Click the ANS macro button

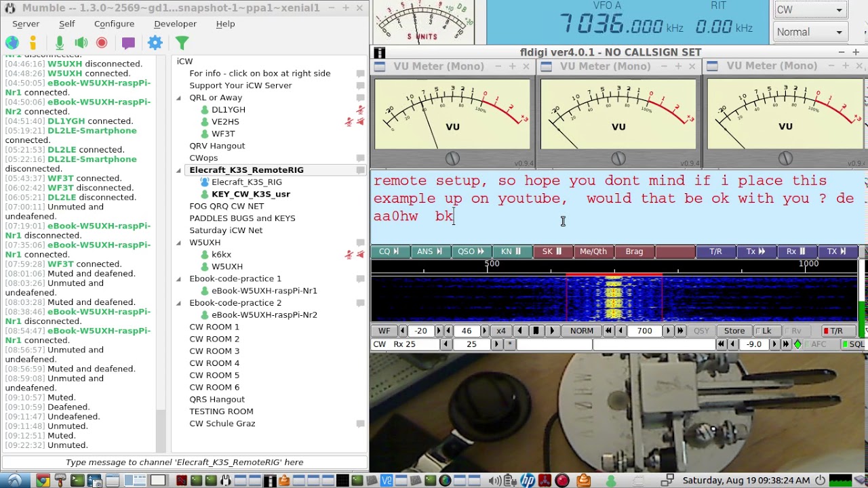[x=430, y=251]
